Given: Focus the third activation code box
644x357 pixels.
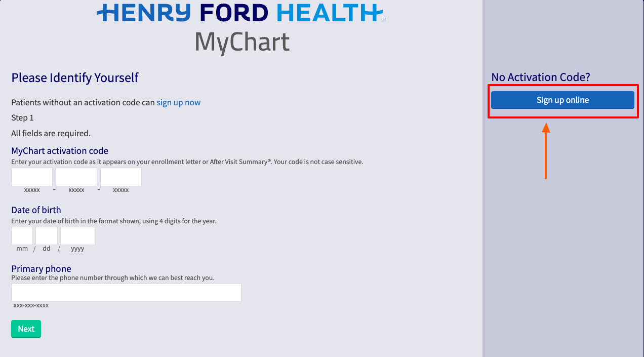Looking at the screenshot, I should (121, 177).
